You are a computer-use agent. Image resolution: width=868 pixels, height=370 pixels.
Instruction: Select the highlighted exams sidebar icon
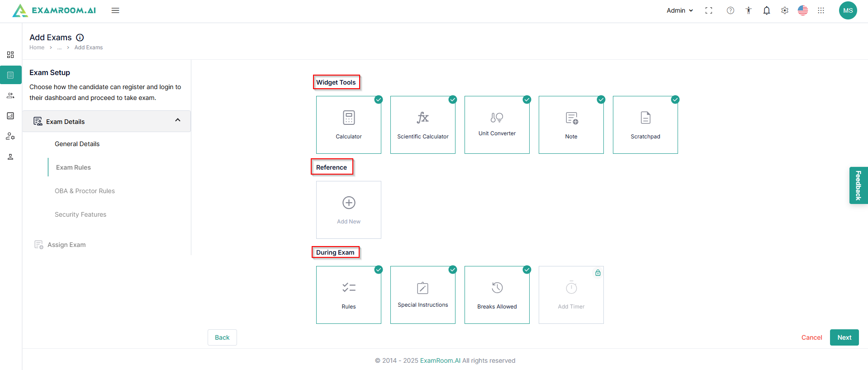[x=11, y=75]
